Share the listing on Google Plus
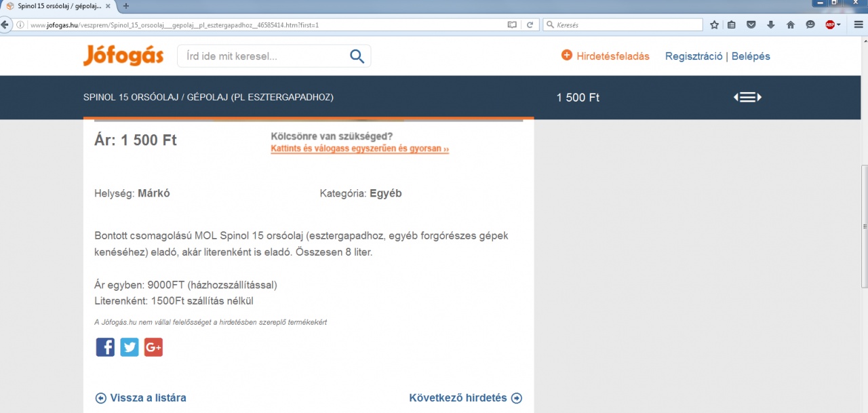The width and height of the screenshot is (868, 413). [153, 347]
